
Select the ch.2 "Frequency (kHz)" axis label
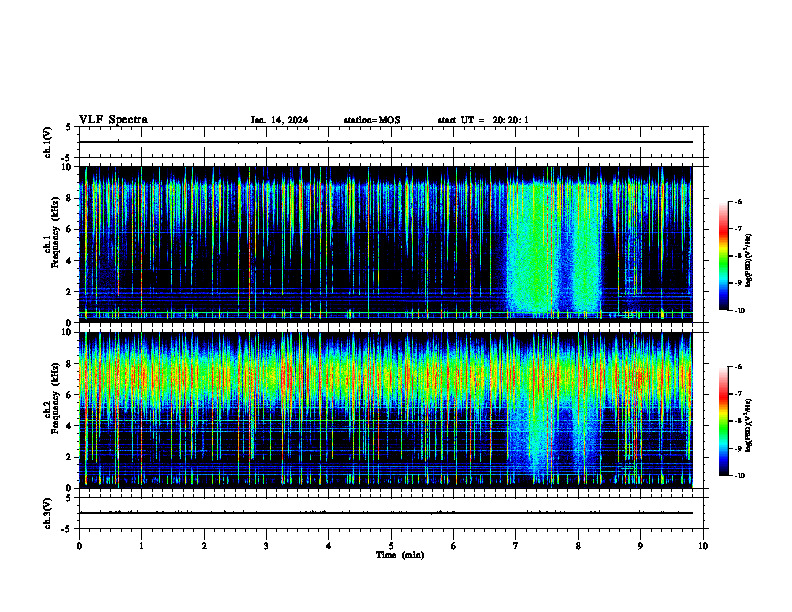tap(55, 398)
